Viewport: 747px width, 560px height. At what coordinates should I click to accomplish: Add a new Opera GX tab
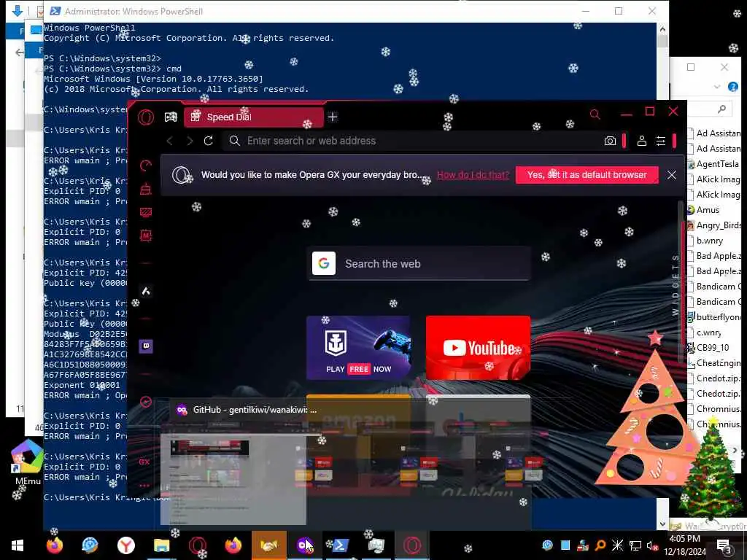click(333, 117)
